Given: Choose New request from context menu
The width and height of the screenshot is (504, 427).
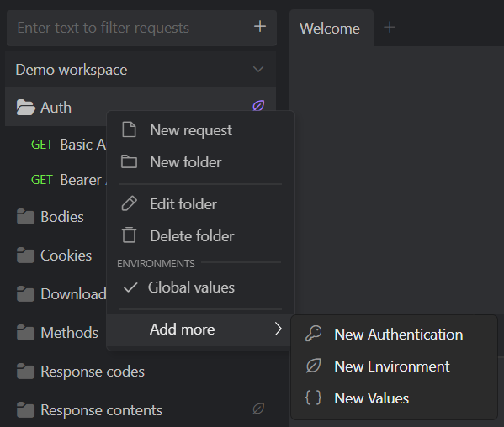Looking at the screenshot, I should pyautogui.click(x=200, y=130).
